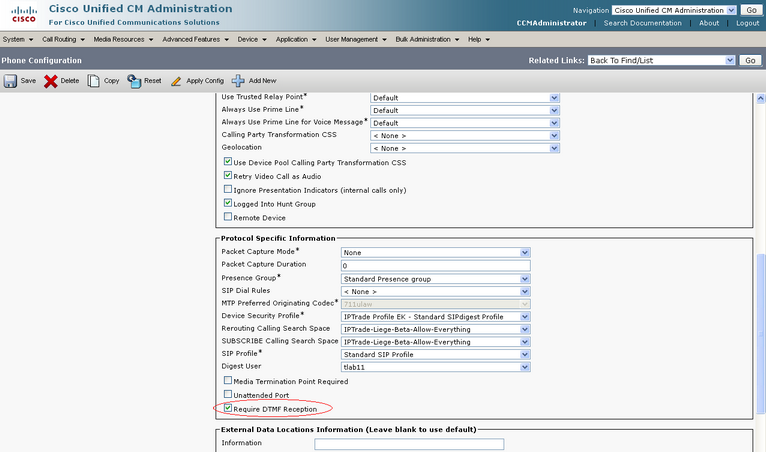Open the Navigation dropdown at top

pyautogui.click(x=674, y=10)
